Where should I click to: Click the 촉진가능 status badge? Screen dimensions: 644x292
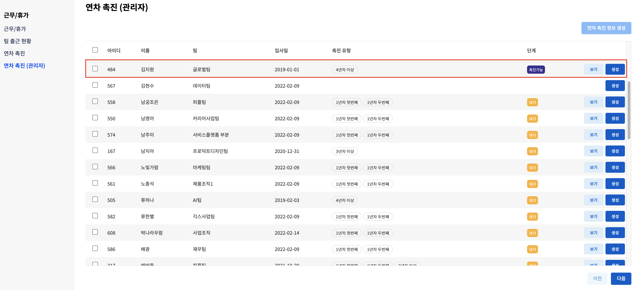[536, 70]
